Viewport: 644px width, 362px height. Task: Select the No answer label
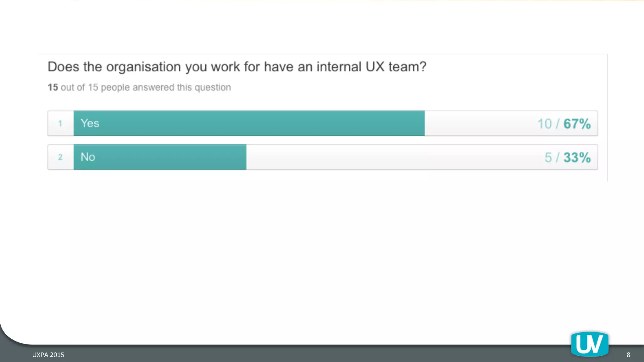point(88,157)
